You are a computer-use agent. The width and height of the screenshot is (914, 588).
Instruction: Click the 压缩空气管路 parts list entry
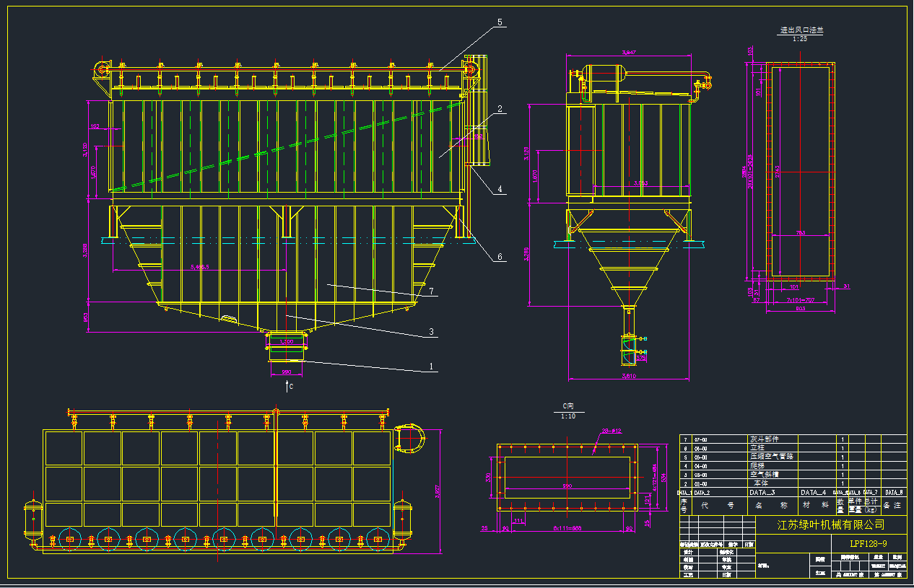[771, 457]
